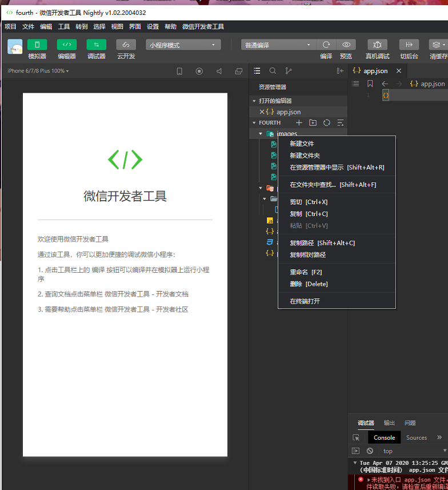This screenshot has width=448, height=490.
Task: Collapse all folders in the FOURTH explorer
Action: point(341,122)
